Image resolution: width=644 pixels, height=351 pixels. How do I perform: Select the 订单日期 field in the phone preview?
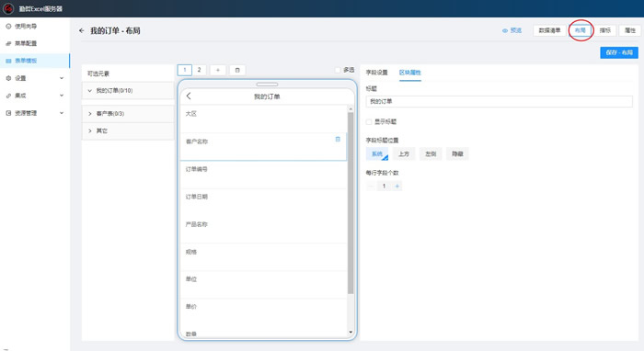tap(264, 202)
